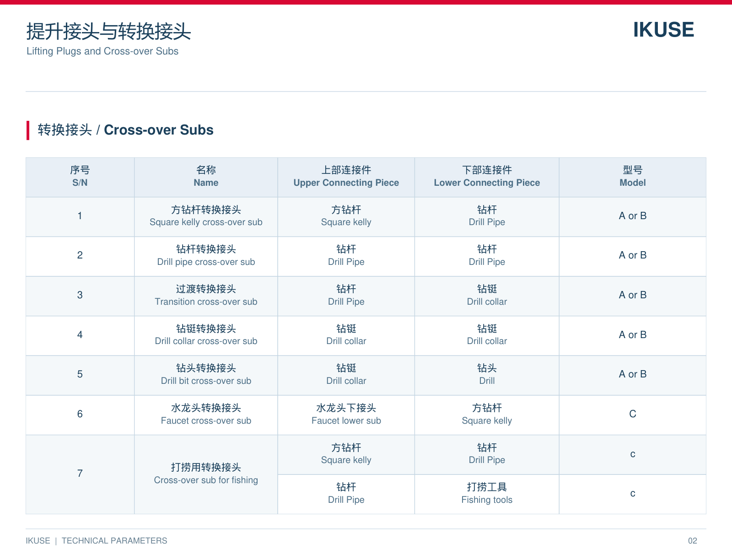Click the 'c' model for the Fishing tools row
Viewport: 732px width, 560px height.
633,494
